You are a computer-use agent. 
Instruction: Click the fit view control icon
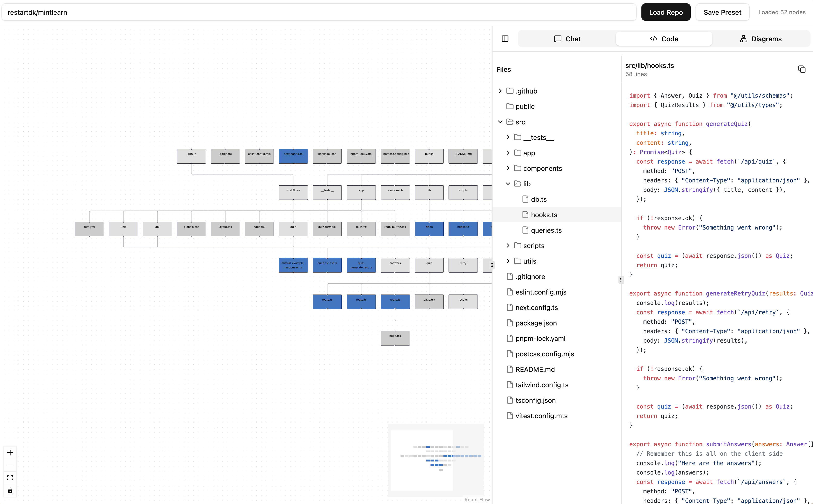[10, 478]
